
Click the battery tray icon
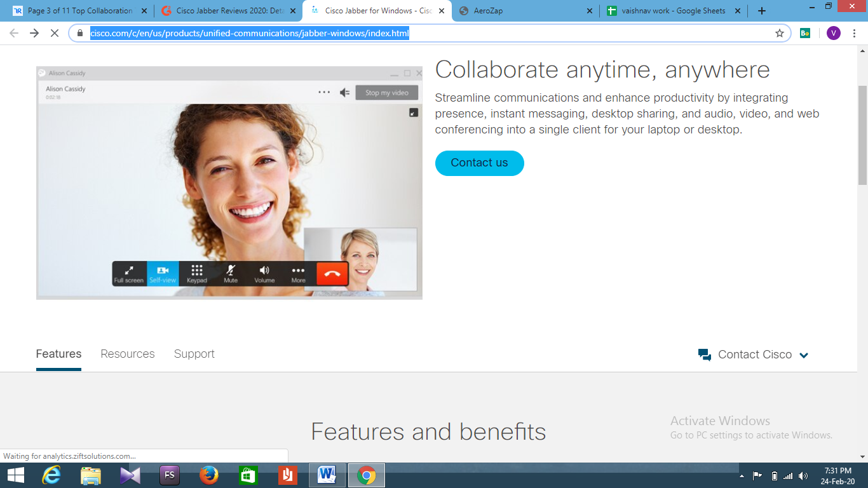(774, 476)
